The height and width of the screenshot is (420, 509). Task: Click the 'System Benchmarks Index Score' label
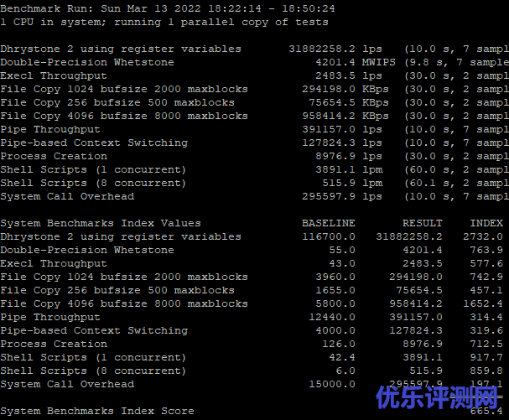click(x=97, y=411)
